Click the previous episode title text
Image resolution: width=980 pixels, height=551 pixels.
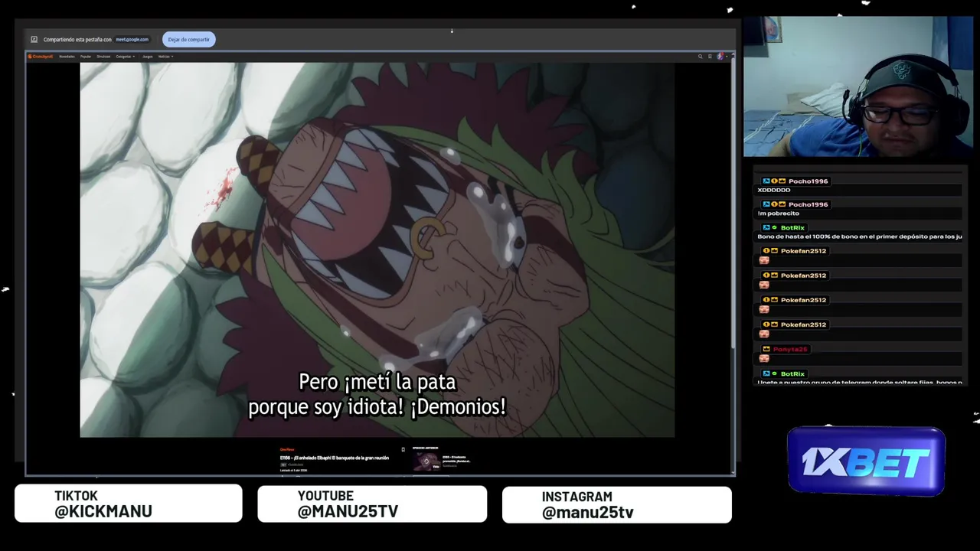tap(456, 459)
